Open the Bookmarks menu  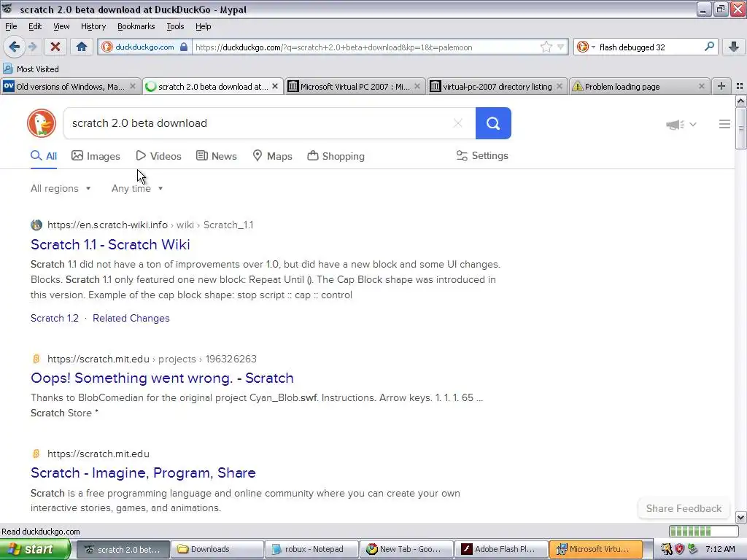pyautogui.click(x=136, y=26)
